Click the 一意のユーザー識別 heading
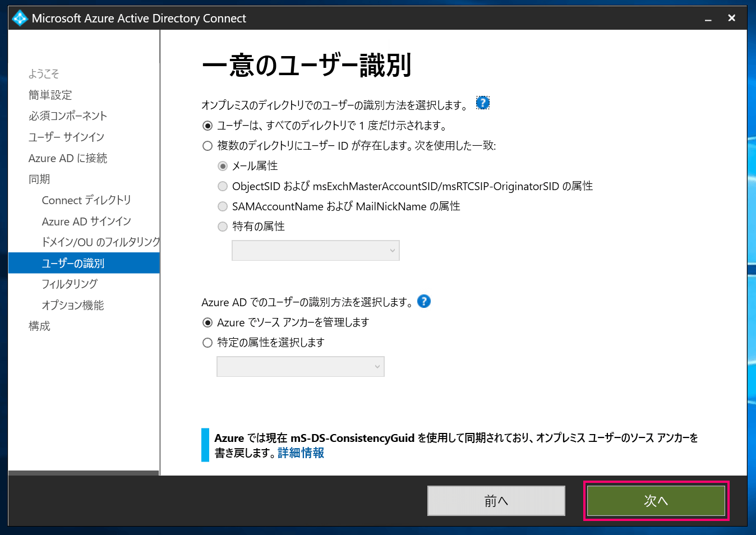This screenshot has width=756, height=535. click(x=307, y=65)
